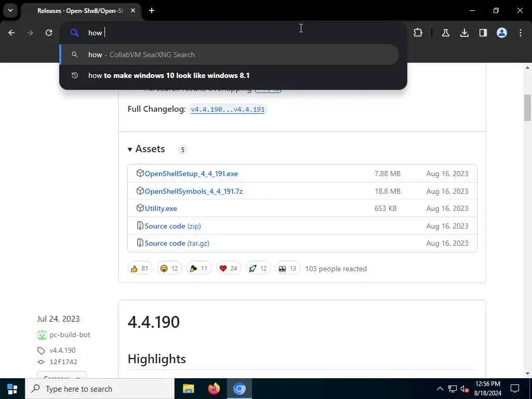Viewport: 532px width, 399px height.
Task: Reload the page with the refresh icon
Action: click(x=49, y=33)
